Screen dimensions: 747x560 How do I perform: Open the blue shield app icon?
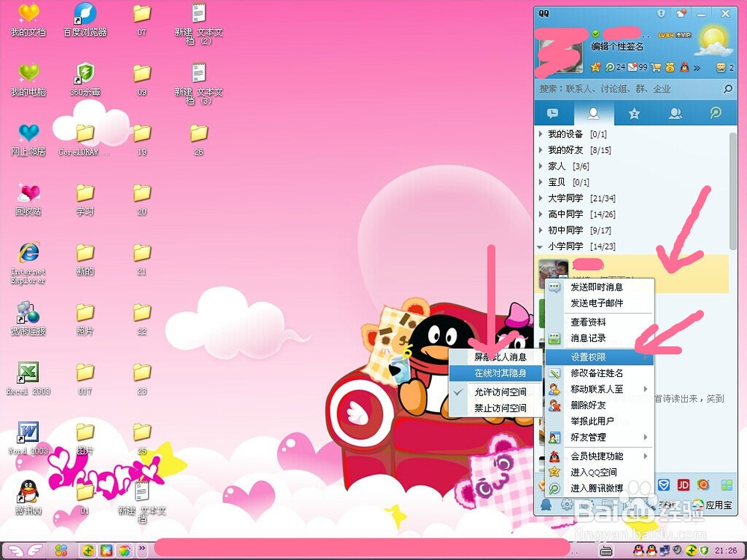click(x=663, y=485)
